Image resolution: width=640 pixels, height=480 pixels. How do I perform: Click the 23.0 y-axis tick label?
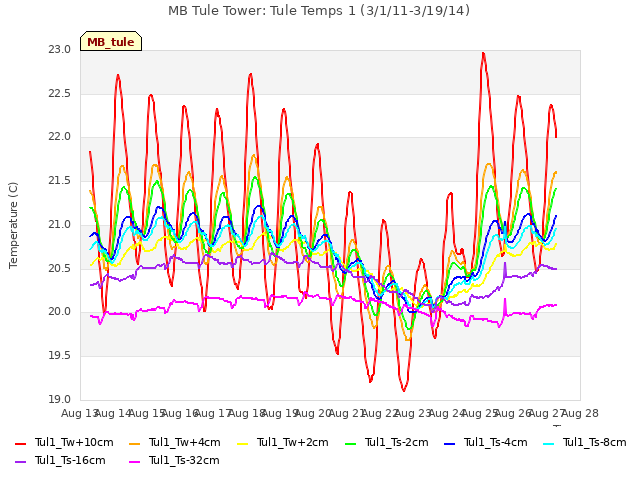tap(59, 50)
